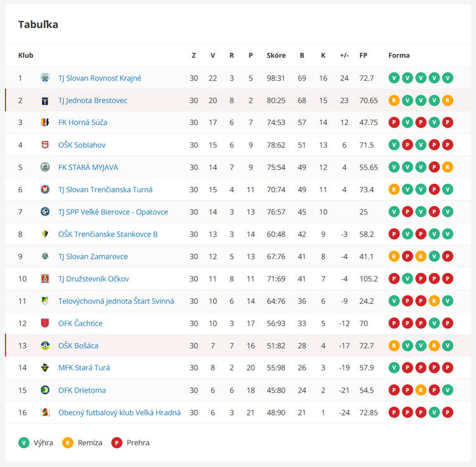Click last form badge of FK STARÁ MYJAVA
This screenshot has width=476, height=467.
click(x=447, y=167)
